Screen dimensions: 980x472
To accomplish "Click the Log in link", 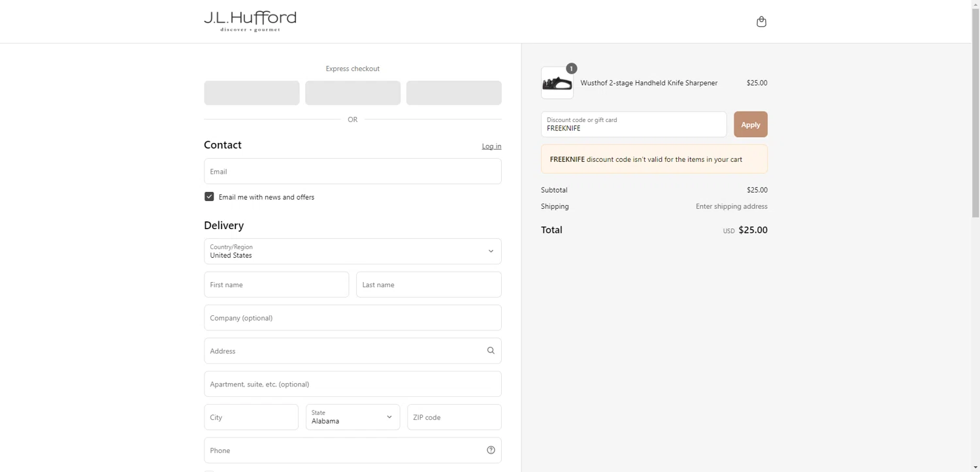I will pos(491,146).
